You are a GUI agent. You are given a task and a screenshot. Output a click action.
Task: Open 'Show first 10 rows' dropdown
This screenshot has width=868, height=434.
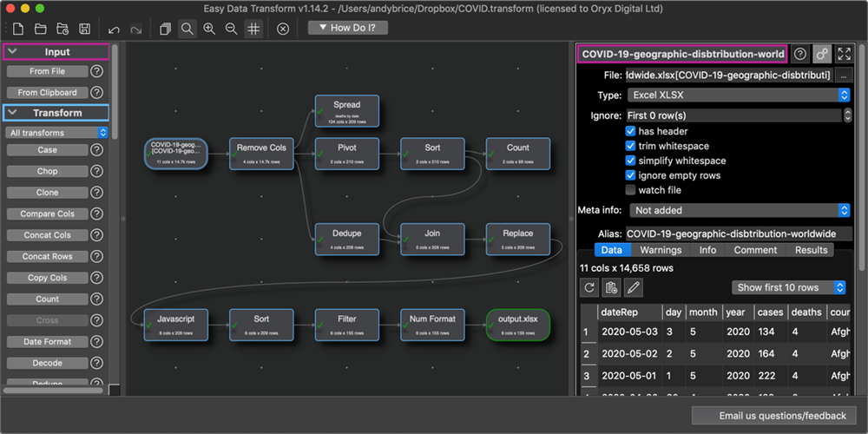click(x=789, y=287)
